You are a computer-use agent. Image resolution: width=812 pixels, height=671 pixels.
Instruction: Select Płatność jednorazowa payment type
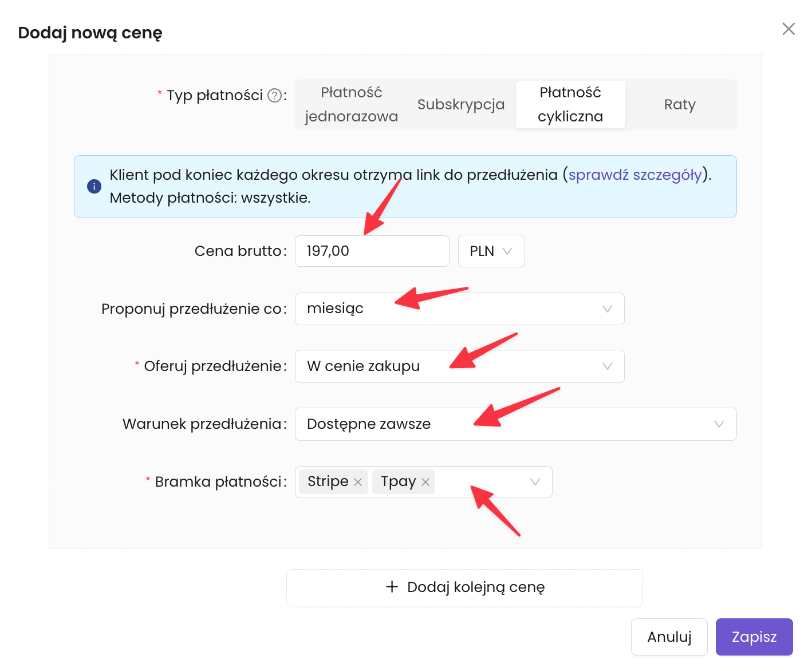point(351,104)
